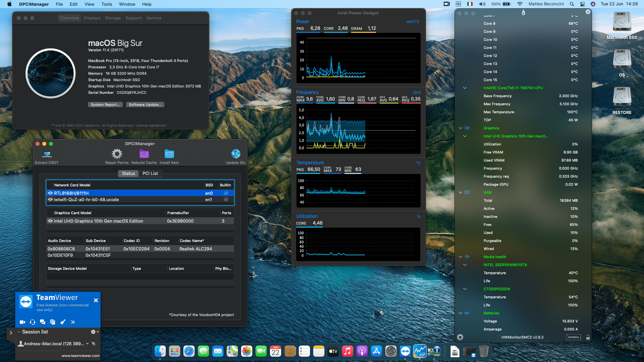Click the Rebuild Cache icon in DPCIManager
Viewport: 644px width, 362px height.
pos(144,154)
